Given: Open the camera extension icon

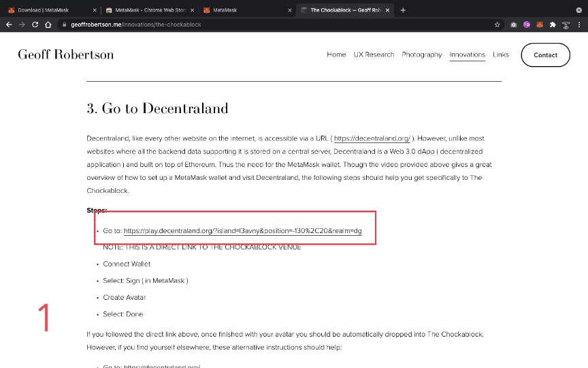Looking at the screenshot, I should [513, 25].
